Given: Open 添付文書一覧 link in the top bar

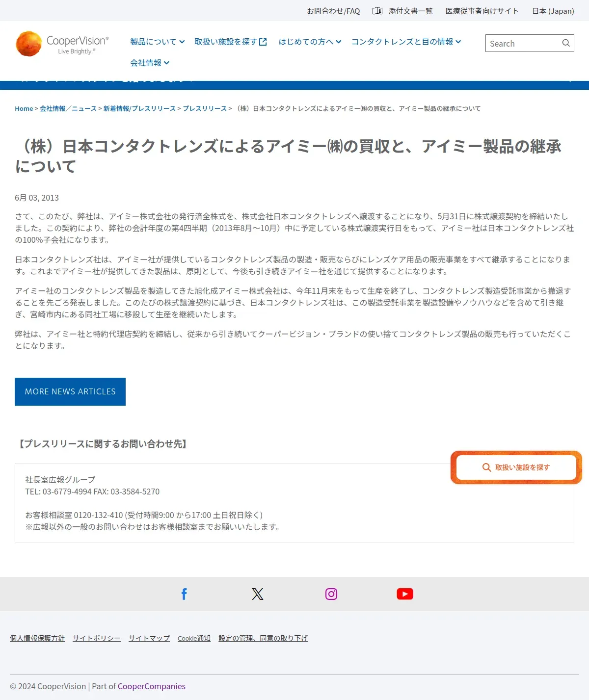Looking at the screenshot, I should point(410,11).
